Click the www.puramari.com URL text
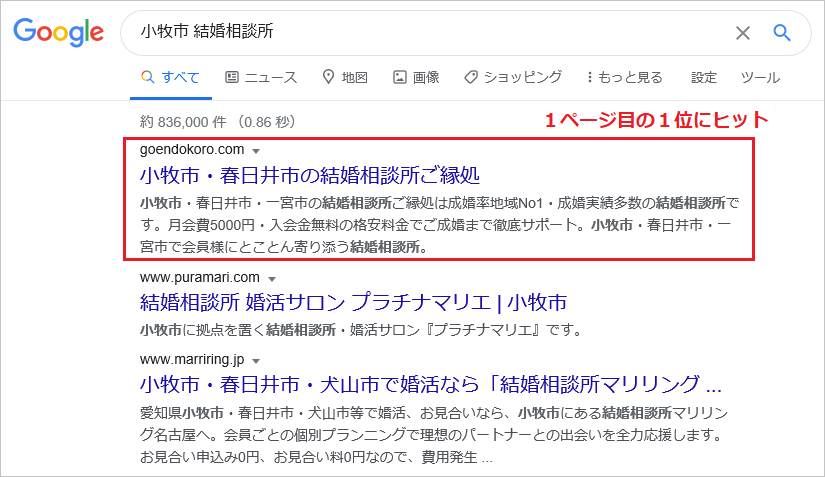The height and width of the screenshot is (477, 825). tap(199, 277)
